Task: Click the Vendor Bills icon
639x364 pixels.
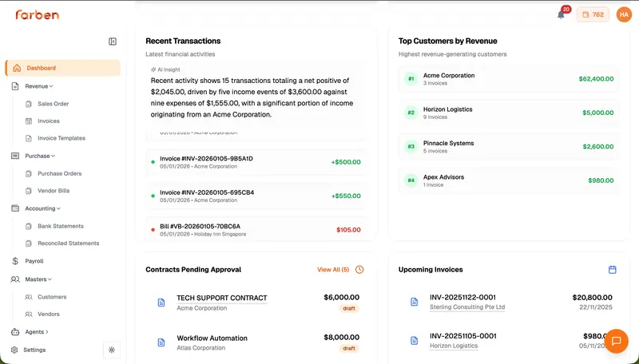Action: click(x=29, y=191)
